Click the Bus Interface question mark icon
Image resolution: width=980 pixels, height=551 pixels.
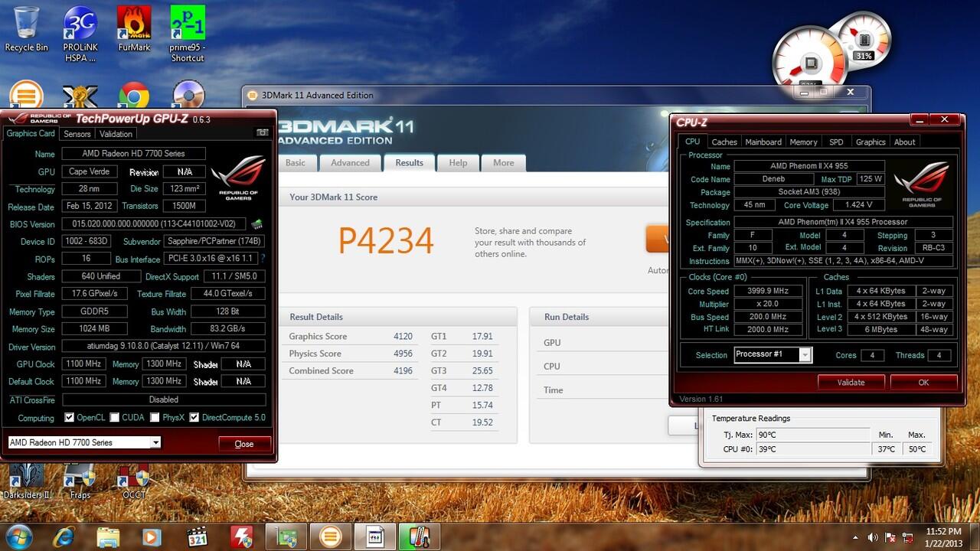pos(263,259)
